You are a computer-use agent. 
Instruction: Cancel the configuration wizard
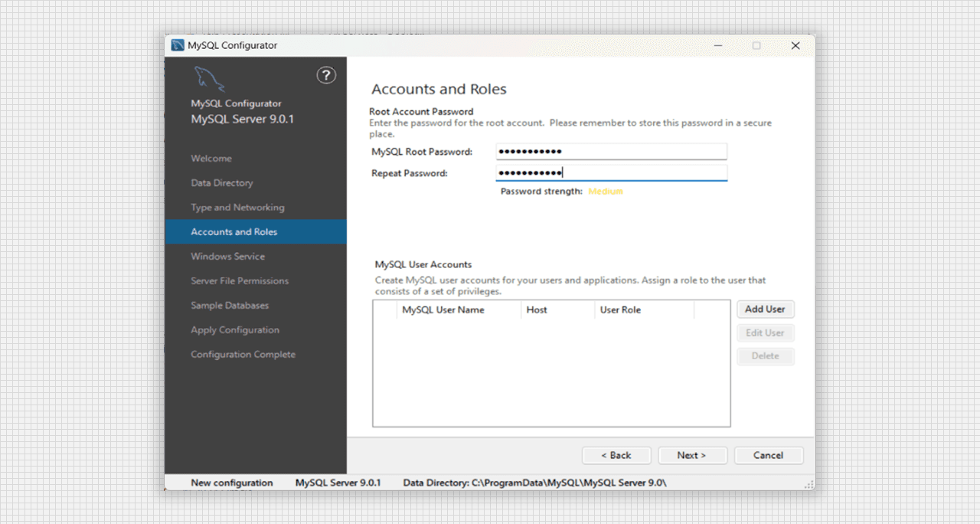coord(769,455)
